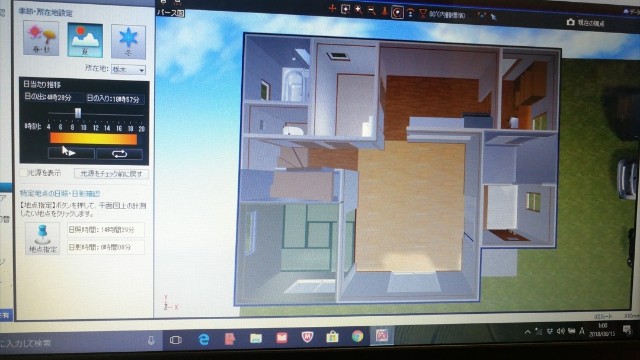The height and width of the screenshot is (360, 640).
Task: Click the 日の入り sunset time field
Action: pos(115,99)
